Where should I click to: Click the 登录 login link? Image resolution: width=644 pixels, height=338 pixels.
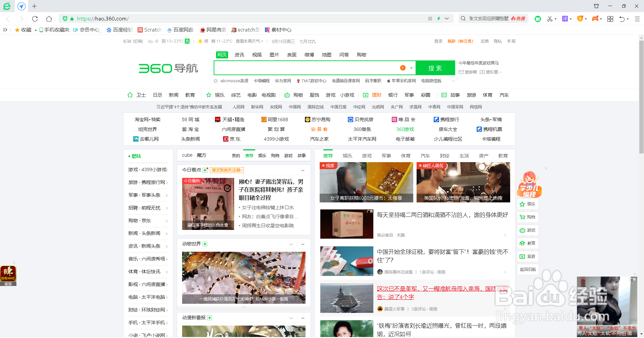click(438, 41)
